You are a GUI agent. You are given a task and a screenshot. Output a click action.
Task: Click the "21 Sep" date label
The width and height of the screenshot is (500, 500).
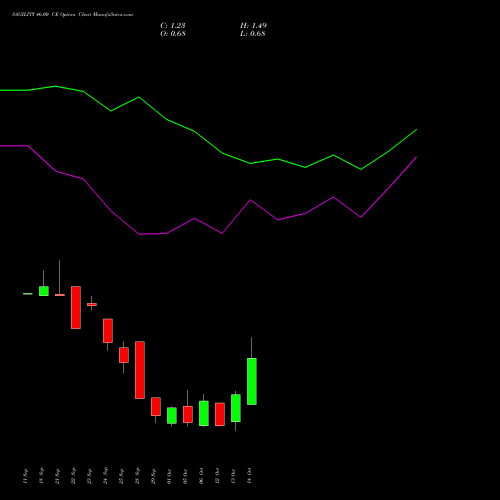pos(57,476)
